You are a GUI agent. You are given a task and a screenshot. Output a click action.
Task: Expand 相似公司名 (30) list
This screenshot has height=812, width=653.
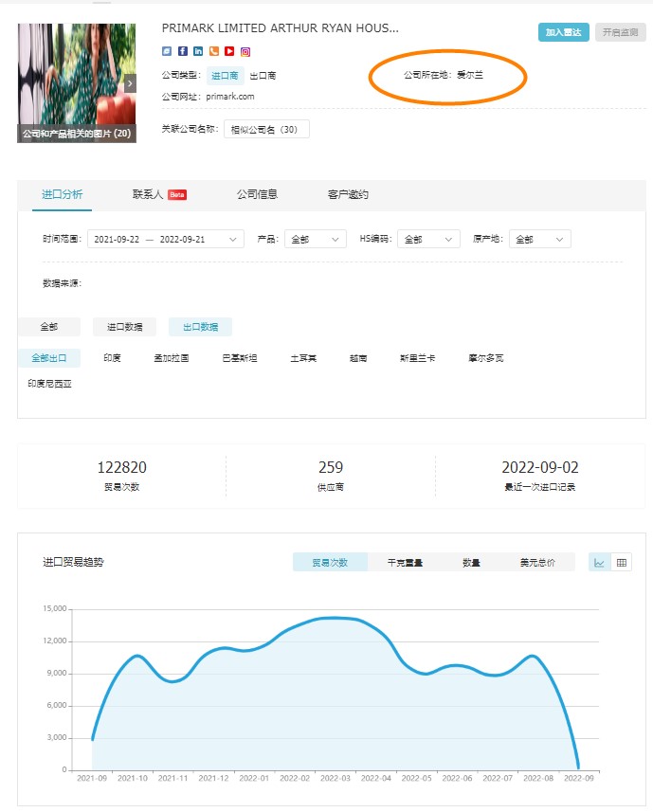coord(266,130)
